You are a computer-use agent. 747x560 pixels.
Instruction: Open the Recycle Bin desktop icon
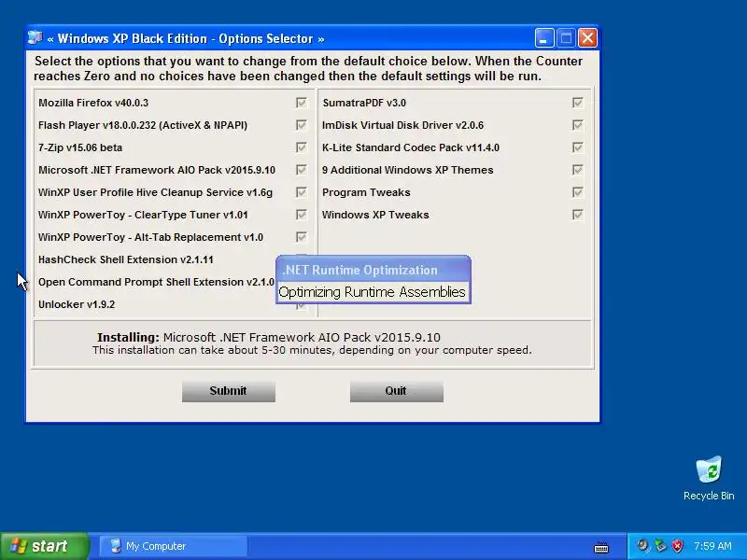click(709, 478)
